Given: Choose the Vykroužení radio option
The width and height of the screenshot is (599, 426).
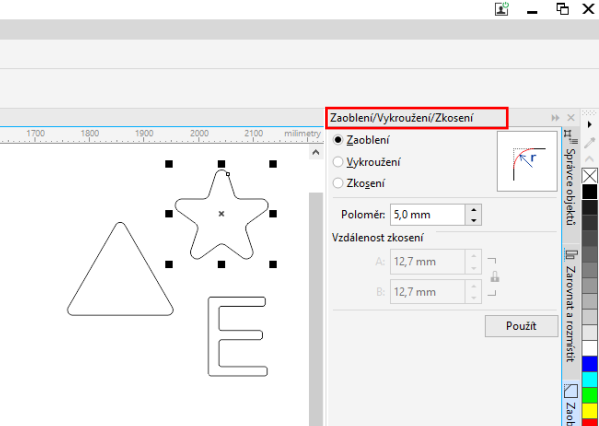Looking at the screenshot, I should 338,162.
